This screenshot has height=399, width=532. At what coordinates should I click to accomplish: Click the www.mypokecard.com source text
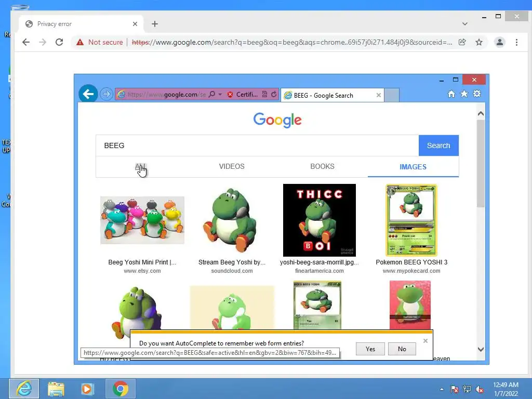411,271
